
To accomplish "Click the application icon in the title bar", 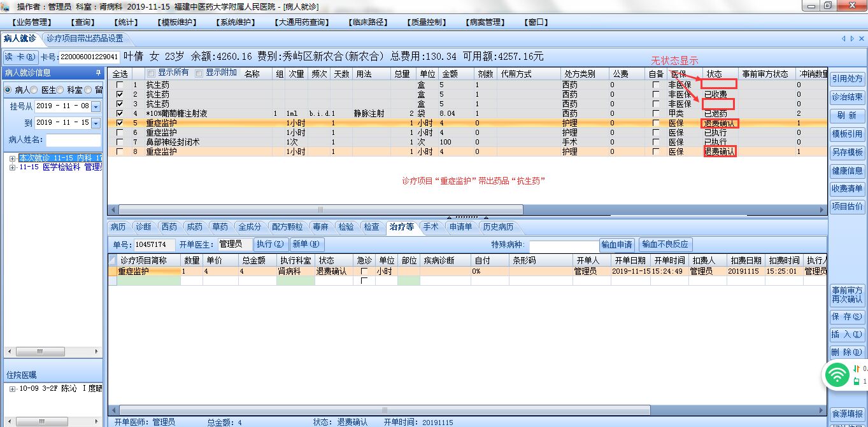I will coord(6,6).
